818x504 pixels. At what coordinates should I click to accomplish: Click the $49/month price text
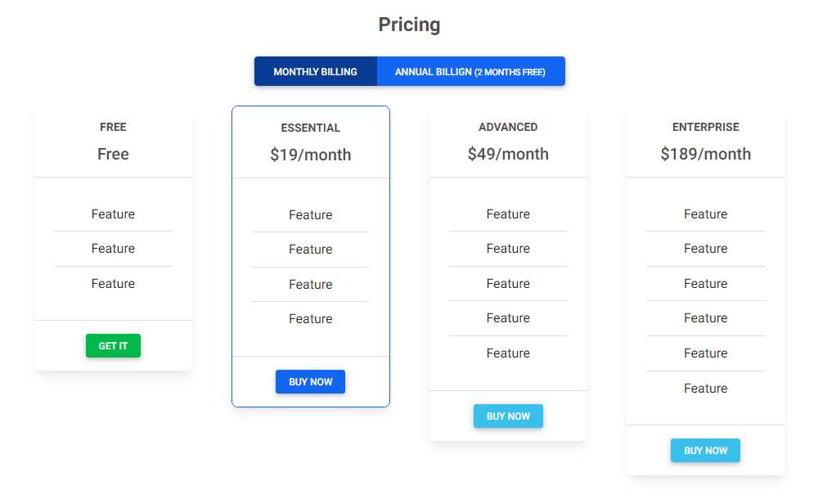pyautogui.click(x=508, y=155)
